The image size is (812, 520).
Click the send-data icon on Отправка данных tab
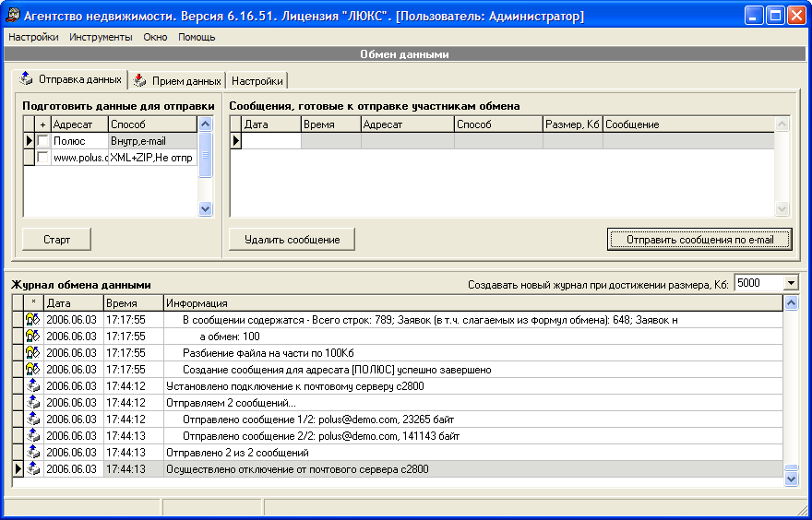click(x=26, y=79)
